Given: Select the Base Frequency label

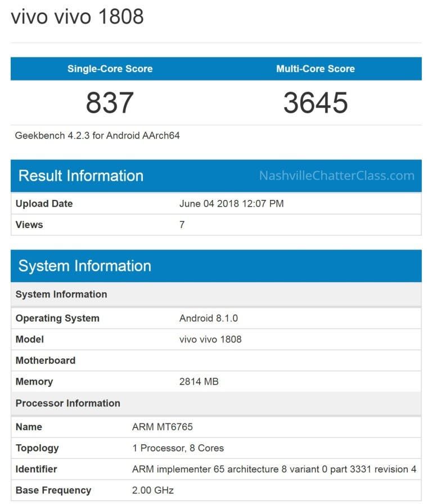Looking at the screenshot, I should [53, 490].
